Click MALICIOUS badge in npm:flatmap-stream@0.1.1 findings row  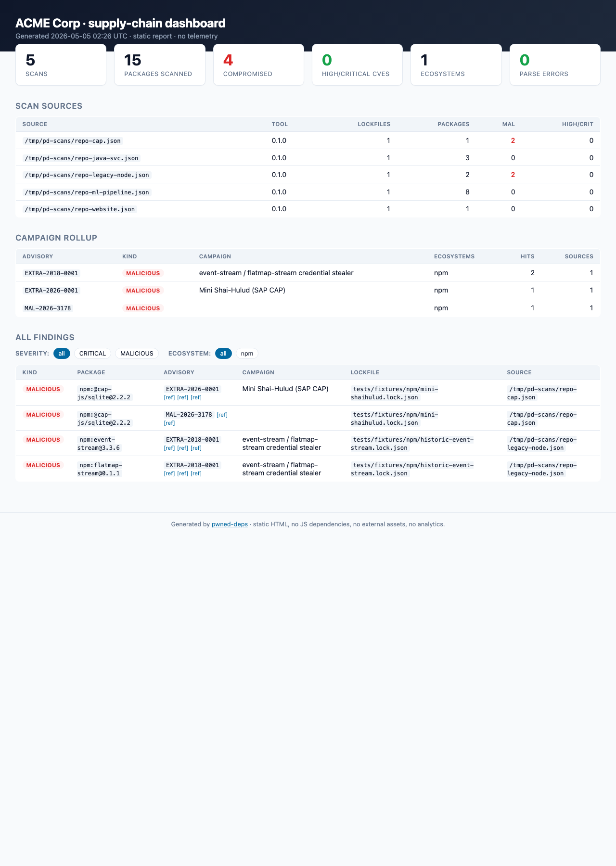coord(43,465)
